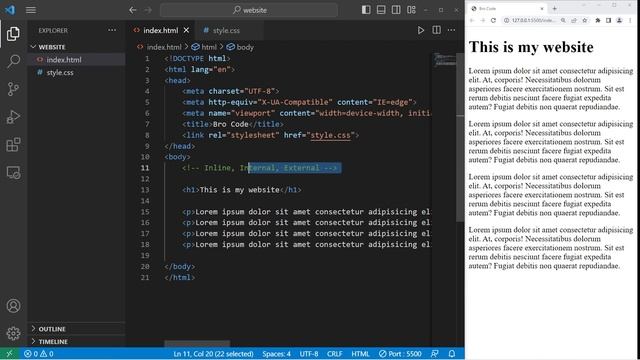The height and width of the screenshot is (360, 640).
Task: Click the editor minimap
Action: (x=444, y=60)
